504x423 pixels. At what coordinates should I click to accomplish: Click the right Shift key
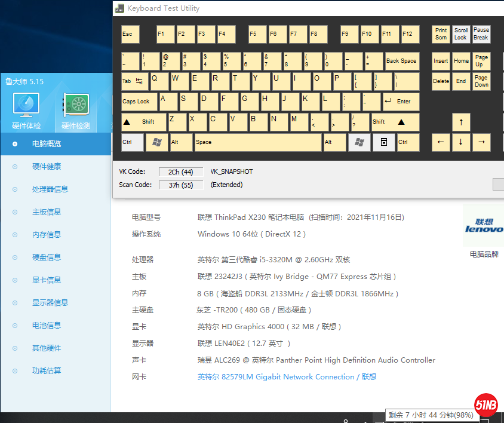[395, 122]
